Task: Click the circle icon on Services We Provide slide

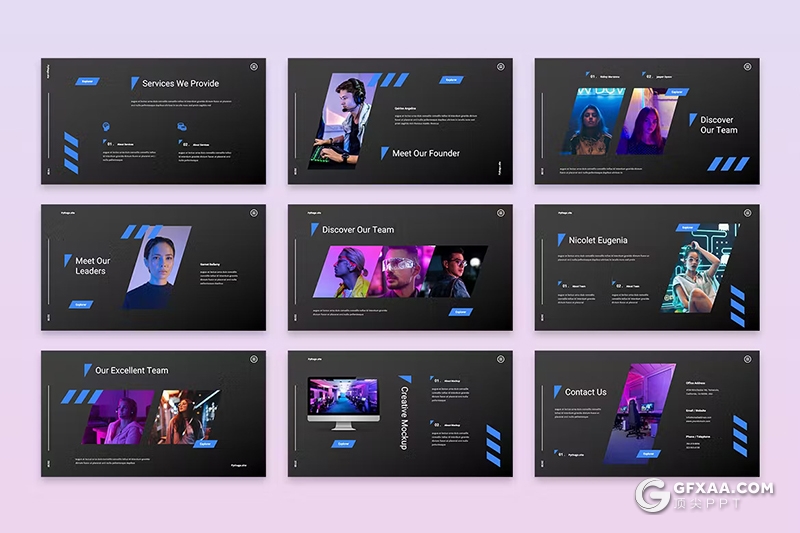Action: (x=254, y=67)
